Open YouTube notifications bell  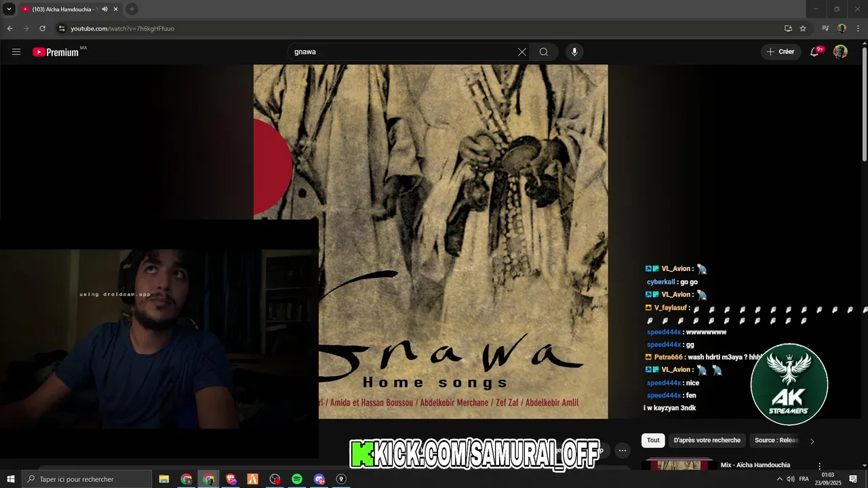point(815,52)
